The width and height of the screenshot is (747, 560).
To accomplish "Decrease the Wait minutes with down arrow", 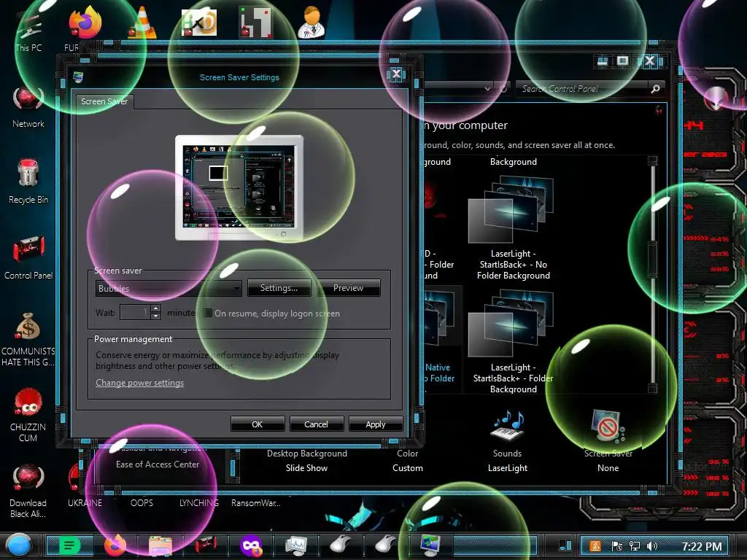I will (155, 316).
